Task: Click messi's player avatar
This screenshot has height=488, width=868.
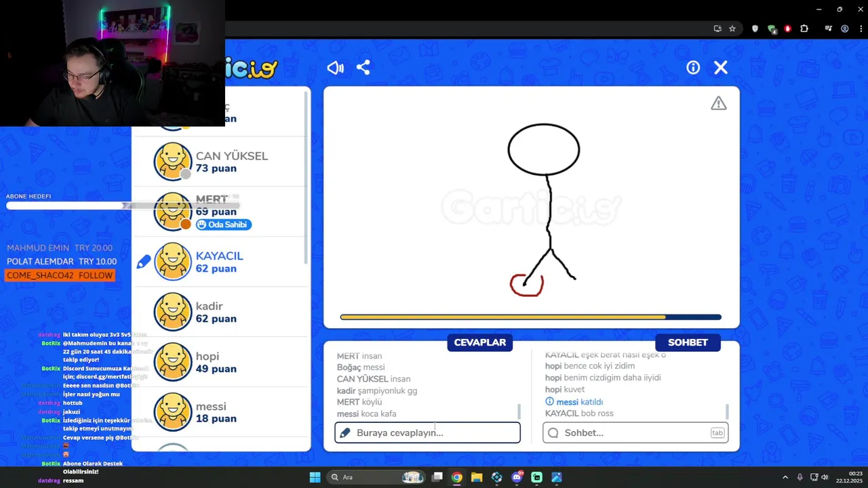Action: pyautogui.click(x=173, y=412)
